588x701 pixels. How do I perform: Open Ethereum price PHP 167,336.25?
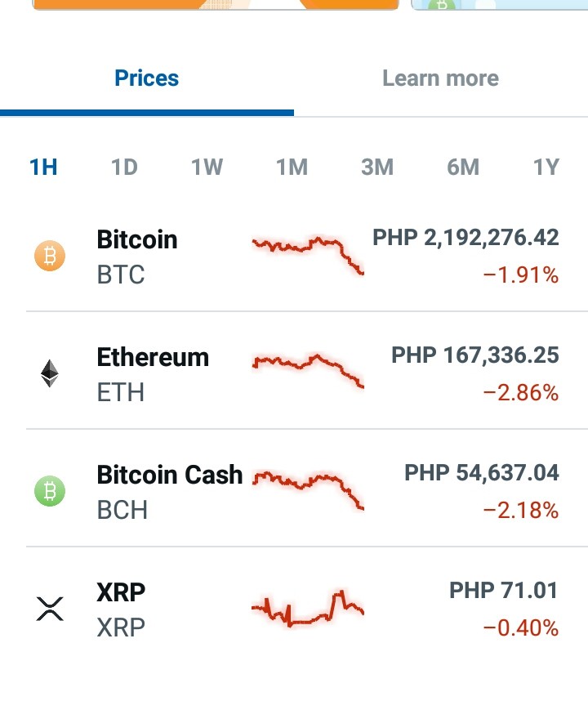tap(475, 355)
